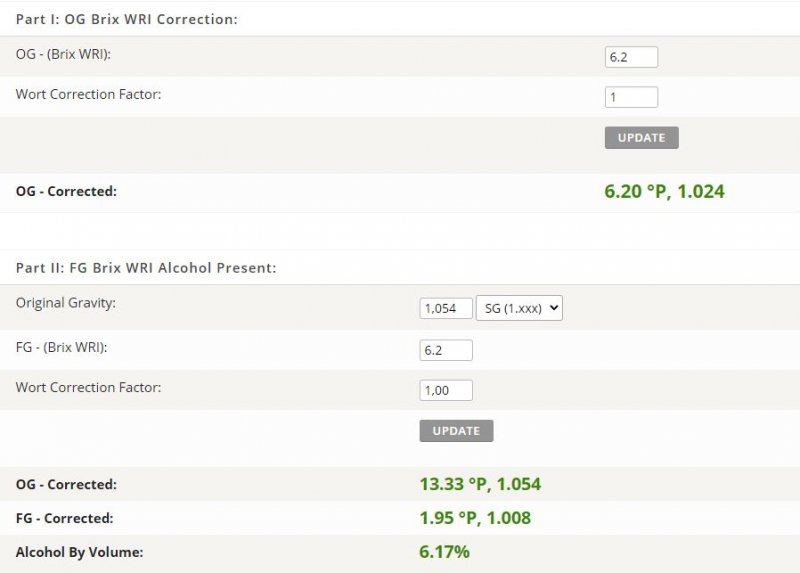Focus the Part II Wort Correction Factor field

(x=446, y=390)
